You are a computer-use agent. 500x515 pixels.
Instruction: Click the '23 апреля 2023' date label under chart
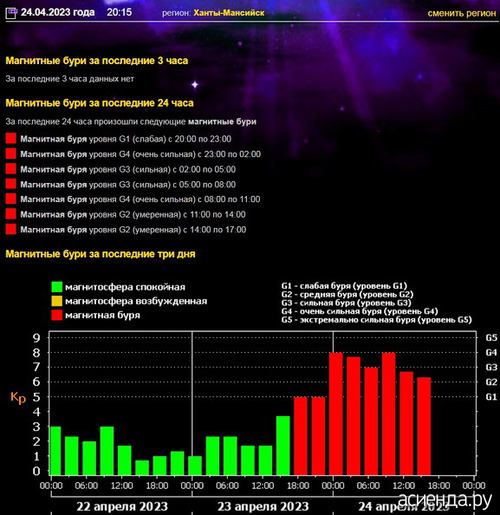pyautogui.click(x=263, y=506)
